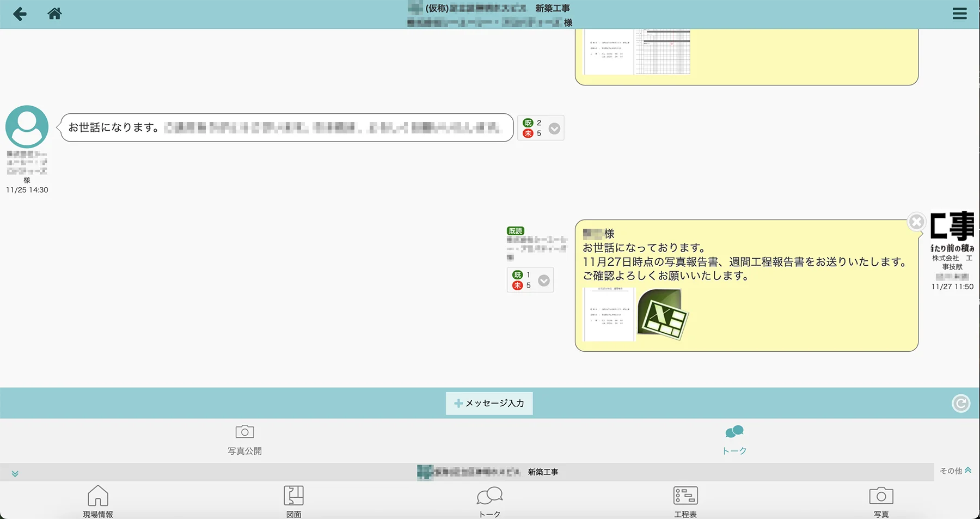Click the refresh icon in message bar
Viewport: 980px width, 519px height.
click(x=960, y=404)
